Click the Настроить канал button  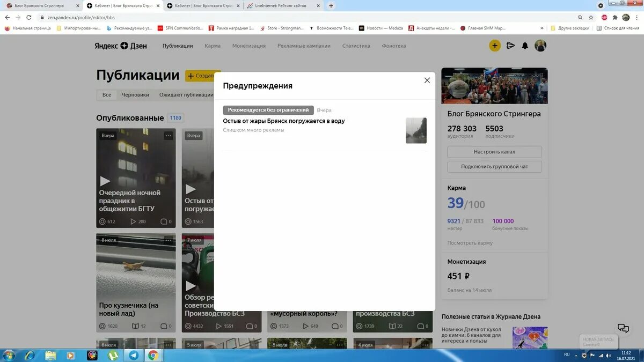(x=493, y=152)
